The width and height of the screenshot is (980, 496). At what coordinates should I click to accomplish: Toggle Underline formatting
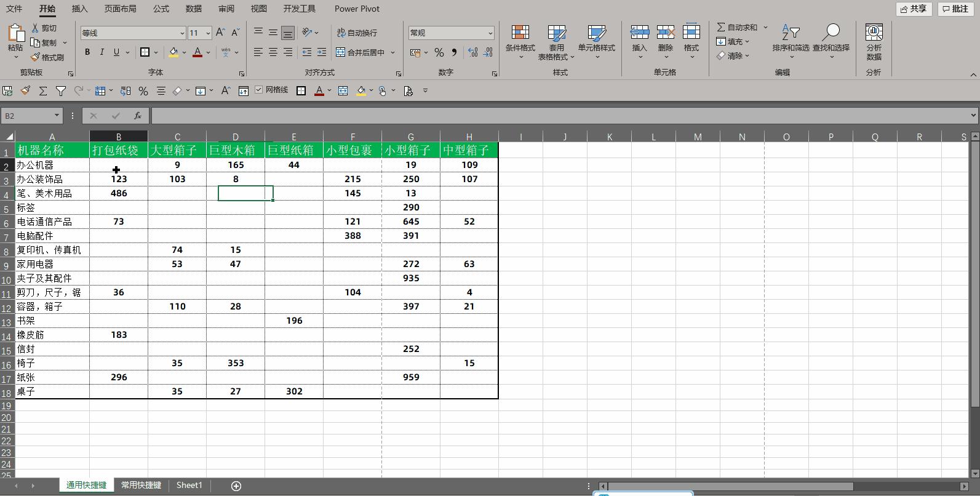pyautogui.click(x=116, y=52)
